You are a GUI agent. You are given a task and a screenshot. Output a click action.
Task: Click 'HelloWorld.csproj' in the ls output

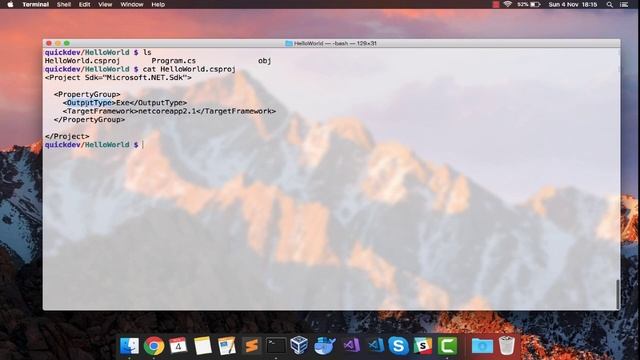tap(82, 61)
